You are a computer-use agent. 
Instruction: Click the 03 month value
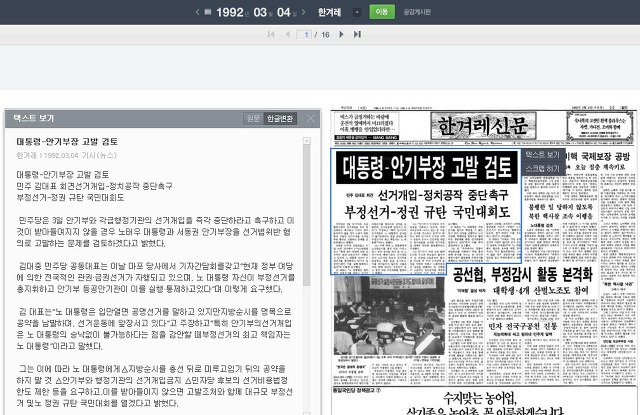260,12
